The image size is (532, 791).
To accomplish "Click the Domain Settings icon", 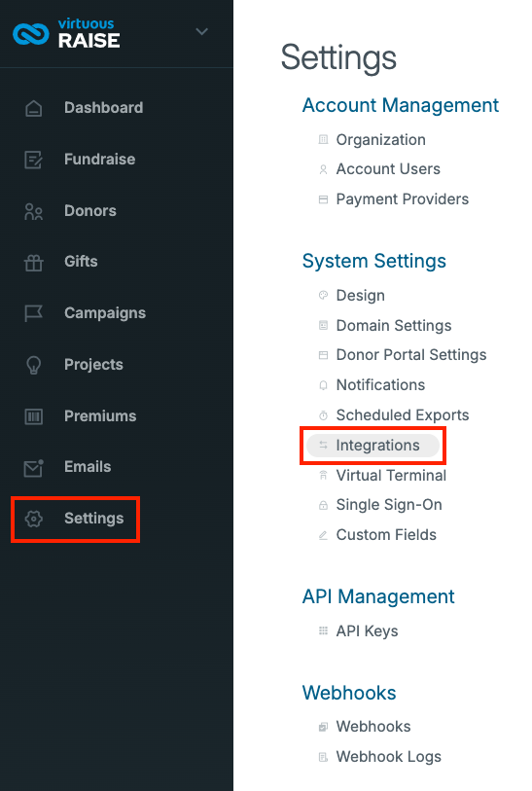I will 323,325.
